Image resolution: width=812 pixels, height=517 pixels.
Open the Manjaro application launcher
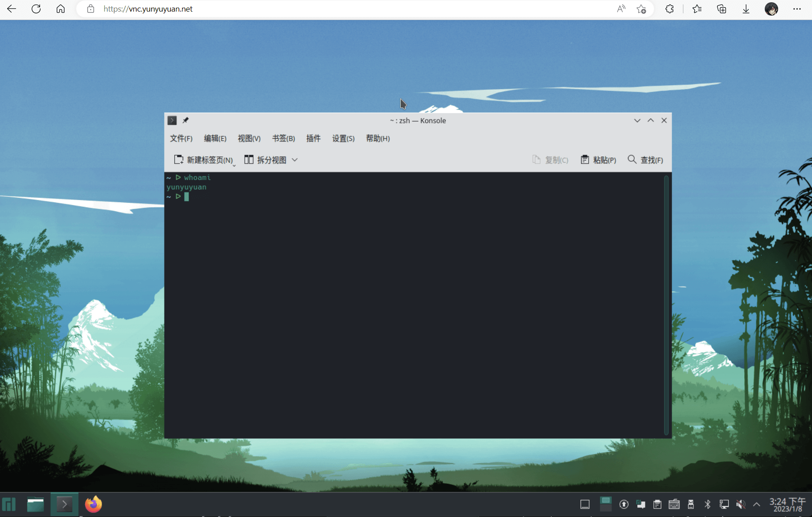[x=9, y=504]
